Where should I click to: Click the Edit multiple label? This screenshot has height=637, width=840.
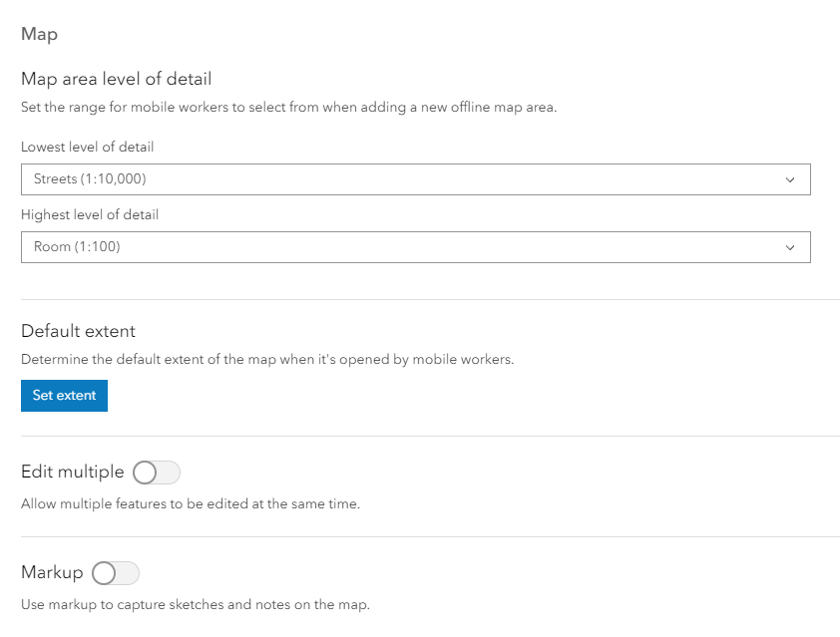coord(72,472)
